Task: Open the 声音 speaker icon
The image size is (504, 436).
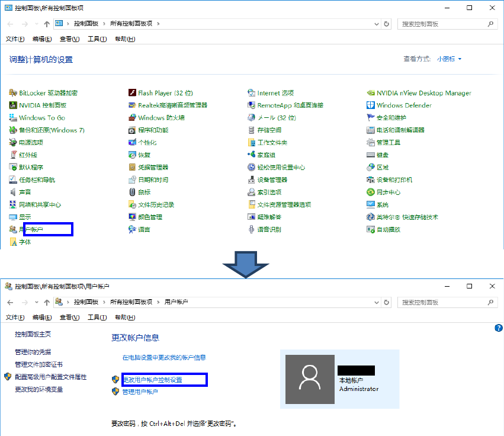Action: [13, 193]
